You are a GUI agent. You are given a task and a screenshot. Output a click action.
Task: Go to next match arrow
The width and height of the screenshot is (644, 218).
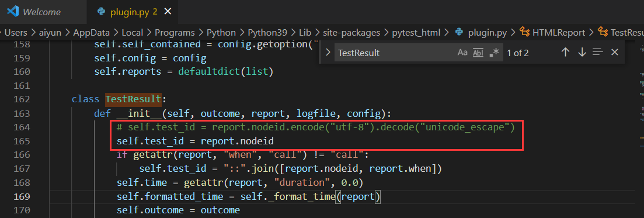(582, 52)
